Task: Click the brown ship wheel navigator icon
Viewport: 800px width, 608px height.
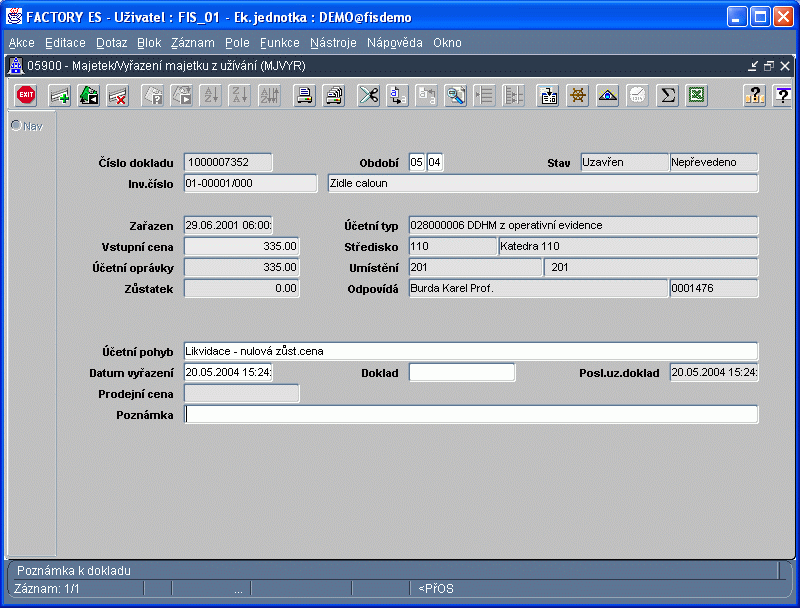Action: [x=578, y=95]
